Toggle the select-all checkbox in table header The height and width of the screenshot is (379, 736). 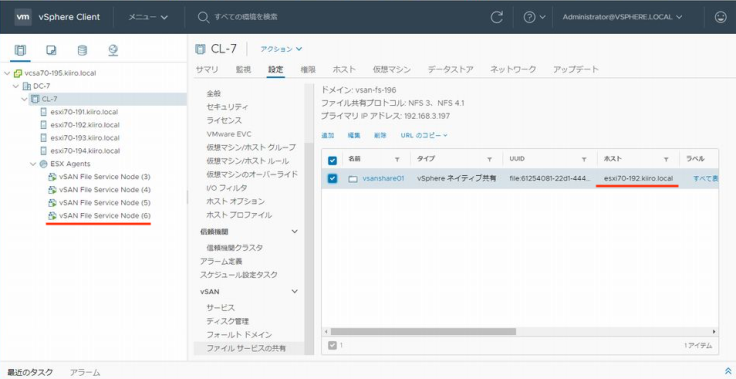(332, 160)
